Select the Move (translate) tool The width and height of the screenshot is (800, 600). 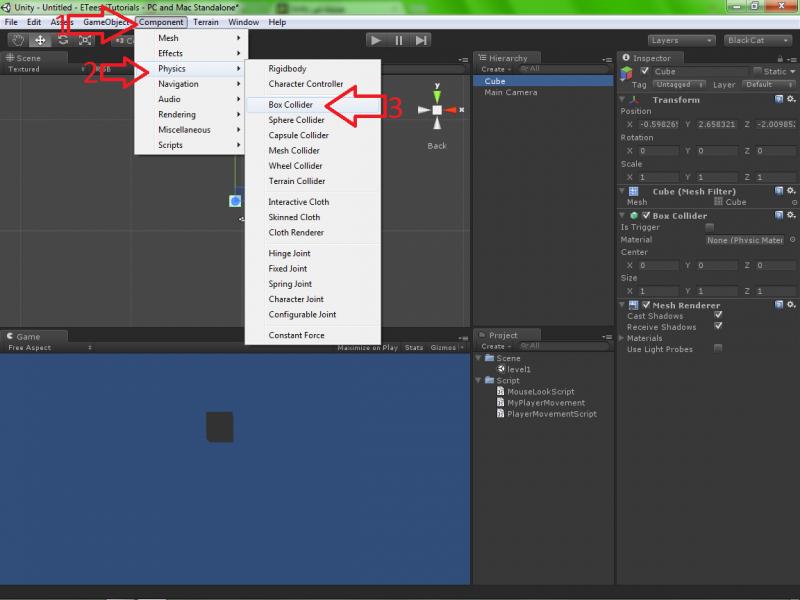[x=40, y=40]
